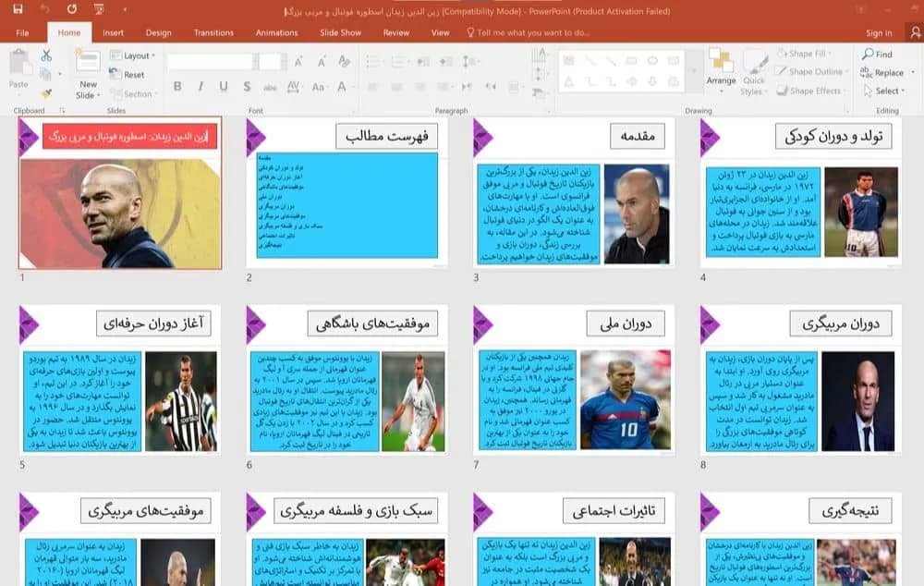Decrease font size with the smaller A icon

(322, 61)
